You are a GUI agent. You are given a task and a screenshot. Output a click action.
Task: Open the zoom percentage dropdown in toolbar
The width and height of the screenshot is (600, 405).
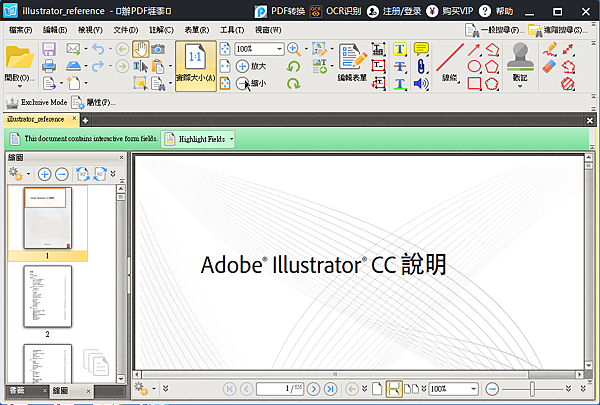point(279,49)
